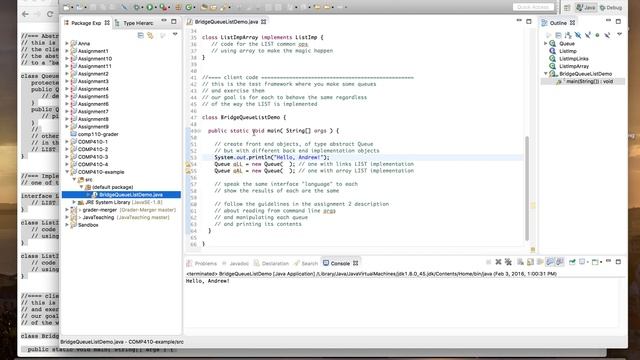Collapse the src folder node
Screen dimensions: 640x360
click(74, 179)
